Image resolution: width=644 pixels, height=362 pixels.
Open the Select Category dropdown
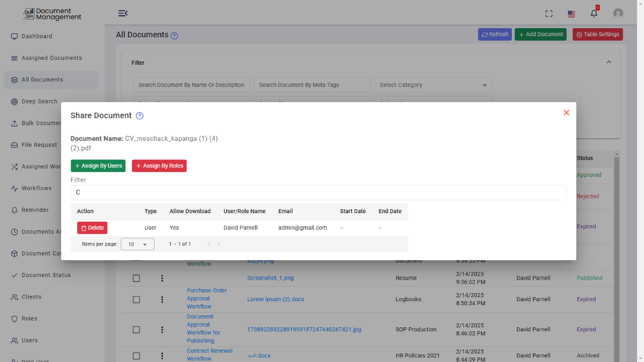tap(433, 84)
